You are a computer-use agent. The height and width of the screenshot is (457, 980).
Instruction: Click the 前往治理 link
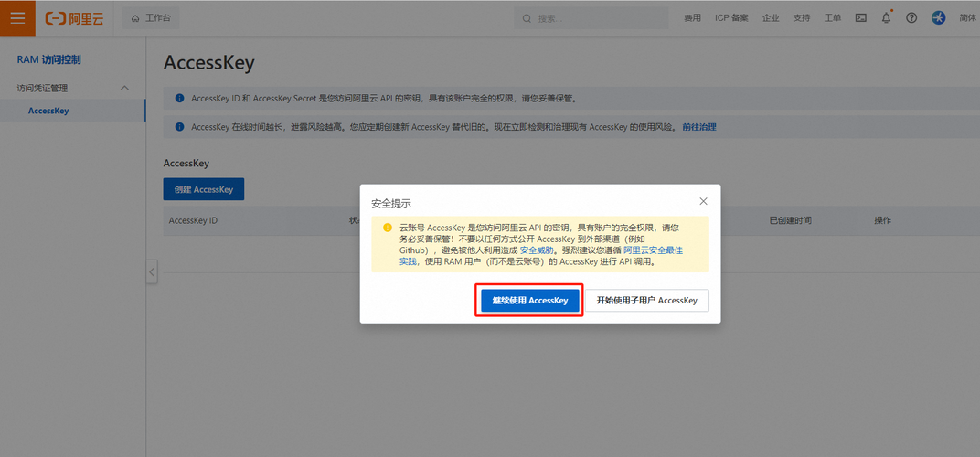tap(698, 127)
